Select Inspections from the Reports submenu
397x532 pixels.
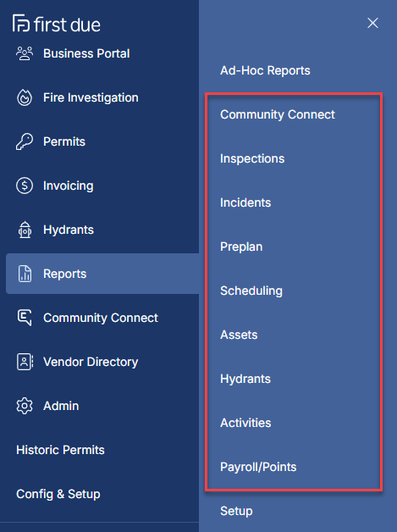point(252,158)
